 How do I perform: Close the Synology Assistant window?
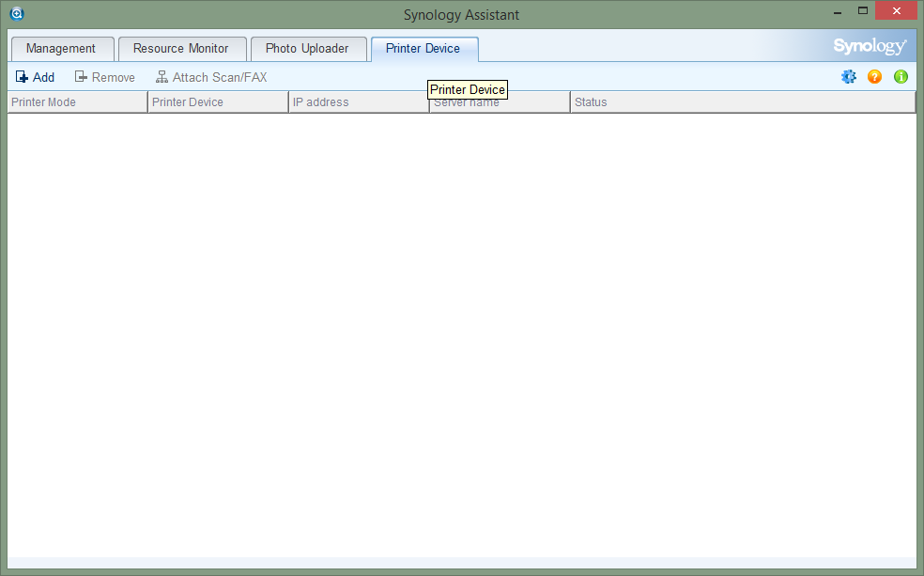897,10
